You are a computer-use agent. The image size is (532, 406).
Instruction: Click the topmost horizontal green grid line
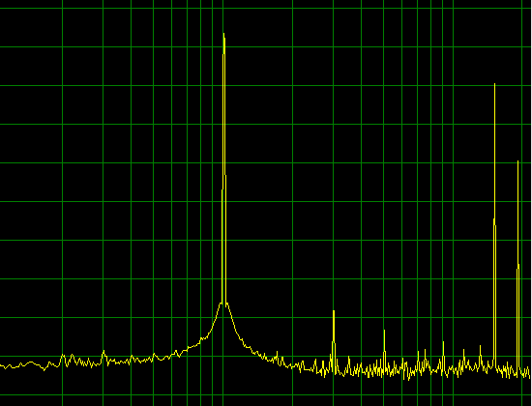point(266,8)
